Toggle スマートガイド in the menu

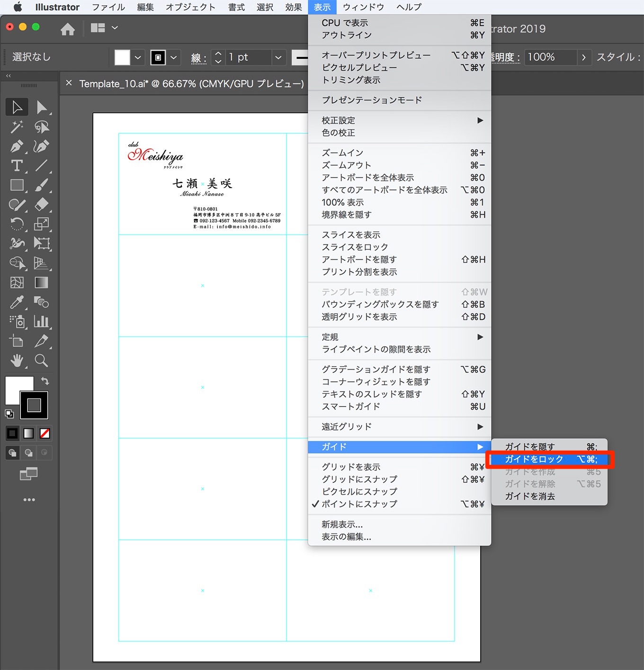click(399, 407)
